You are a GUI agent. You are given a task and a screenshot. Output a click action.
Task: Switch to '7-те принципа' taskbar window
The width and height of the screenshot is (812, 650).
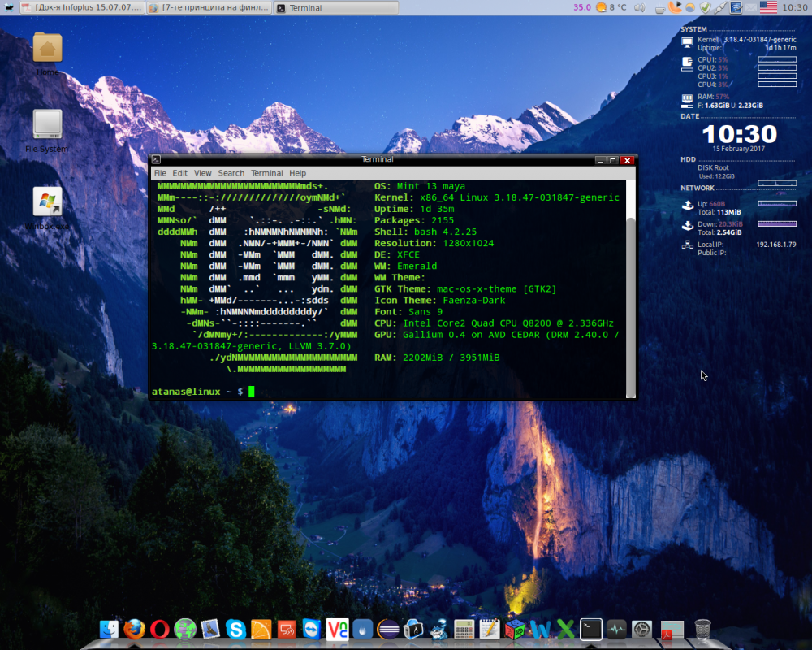point(209,7)
